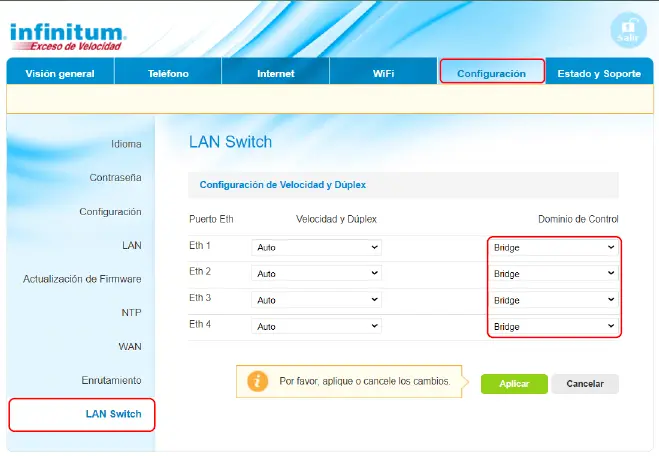Click the Infinitum logo

pos(68,36)
